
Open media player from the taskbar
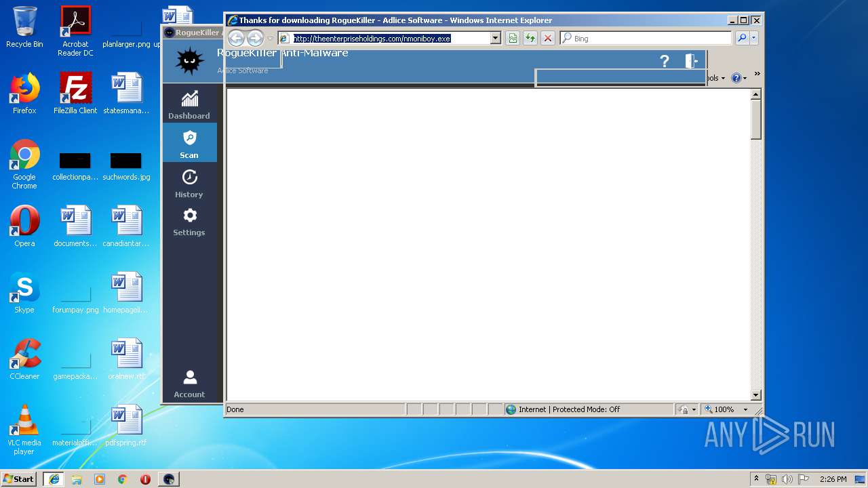pos(100,479)
